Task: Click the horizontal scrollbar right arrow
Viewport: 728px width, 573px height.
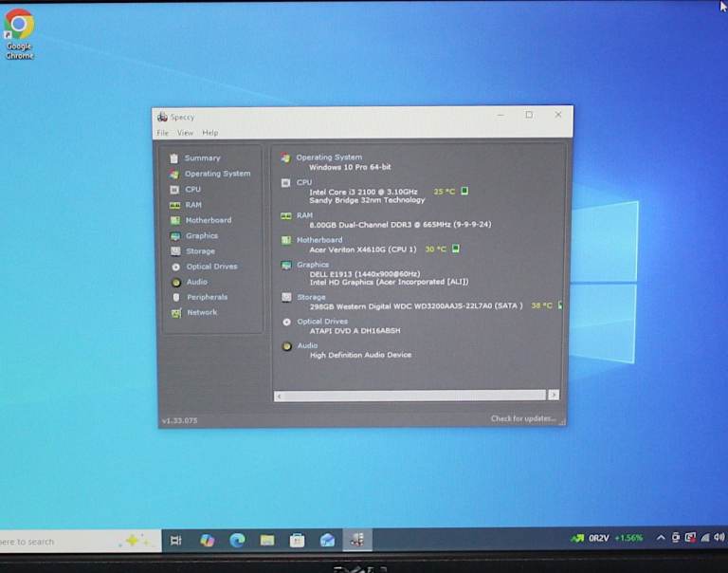Action: pos(554,395)
